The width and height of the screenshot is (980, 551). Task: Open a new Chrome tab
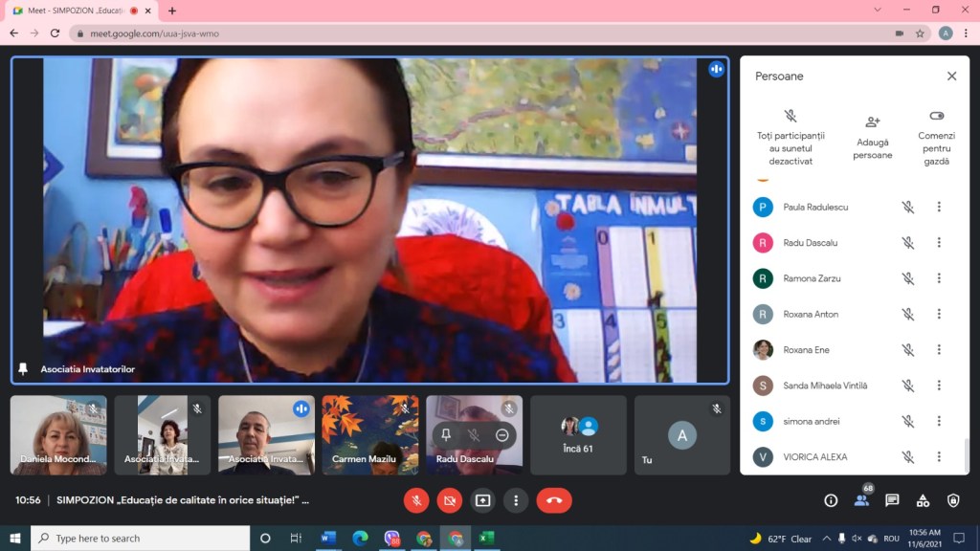pyautogui.click(x=172, y=11)
